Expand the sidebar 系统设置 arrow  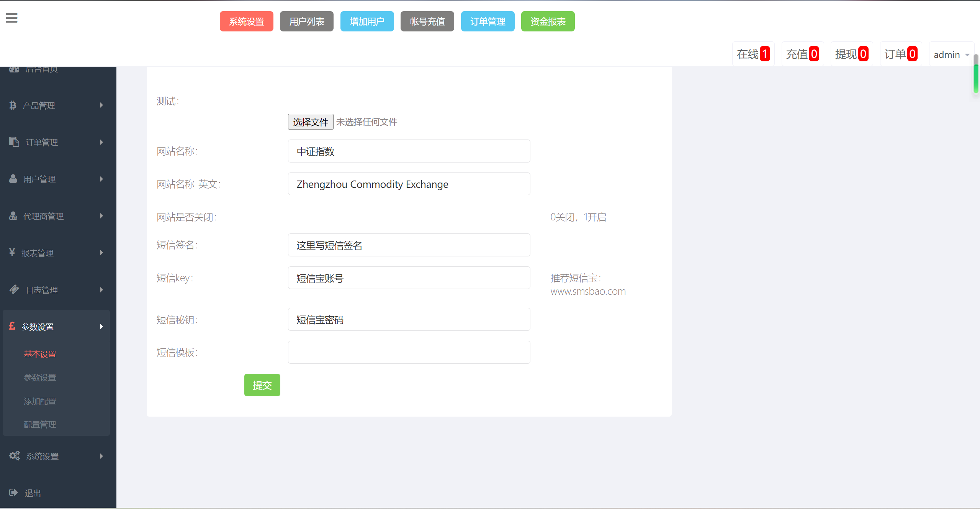(x=101, y=456)
